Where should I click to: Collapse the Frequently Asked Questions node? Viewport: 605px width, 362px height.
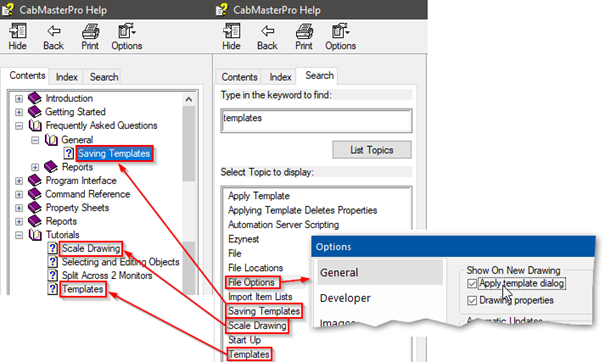pyautogui.click(x=19, y=126)
